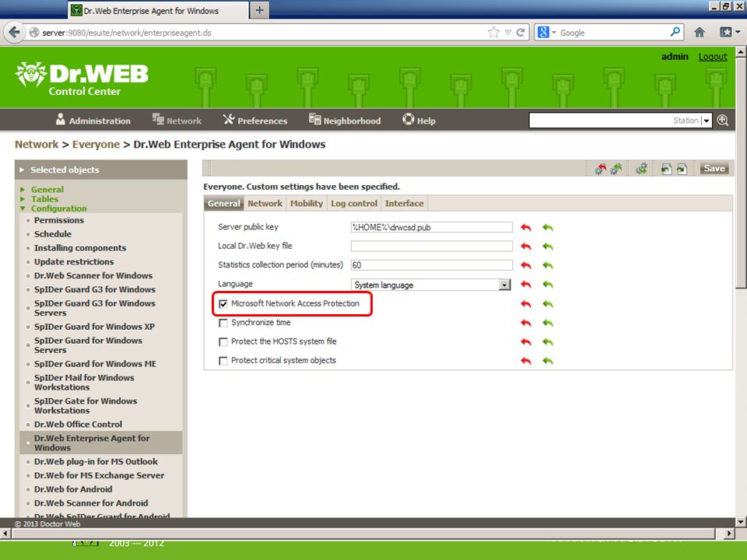Click the browser home icon
This screenshot has width=747, height=560.
click(x=699, y=33)
